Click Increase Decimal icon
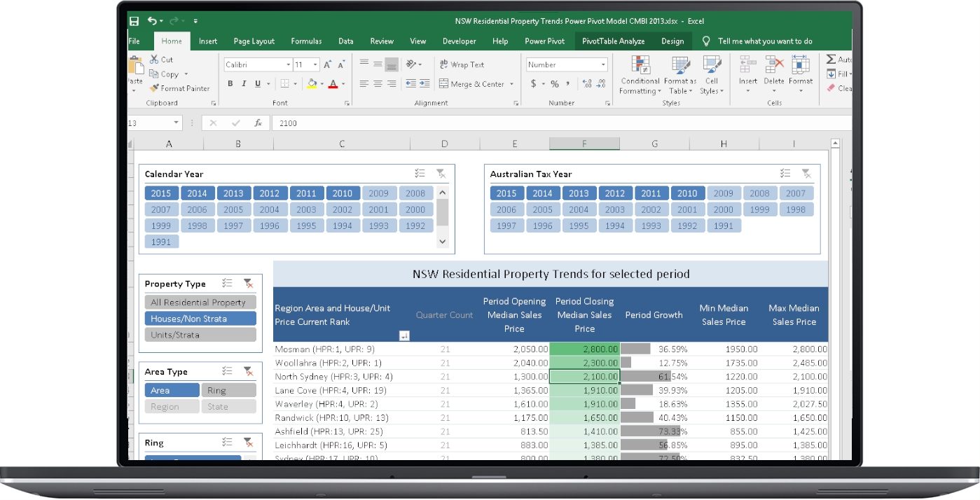The image size is (980, 500). pyautogui.click(x=586, y=84)
